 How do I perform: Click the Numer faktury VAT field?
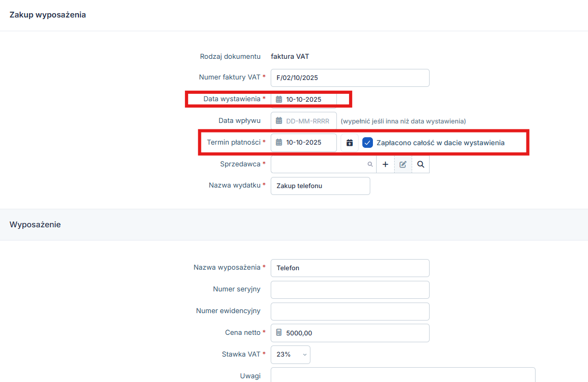click(x=350, y=78)
